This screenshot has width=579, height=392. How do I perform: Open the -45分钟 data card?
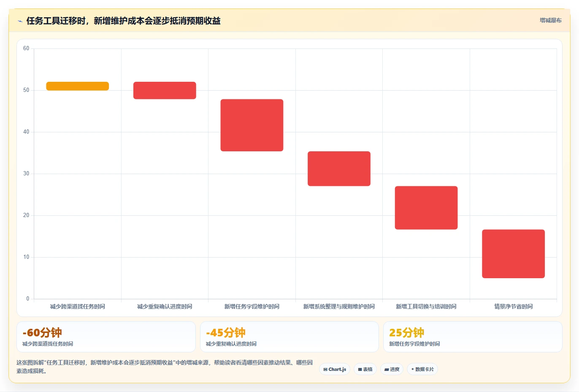click(289, 337)
